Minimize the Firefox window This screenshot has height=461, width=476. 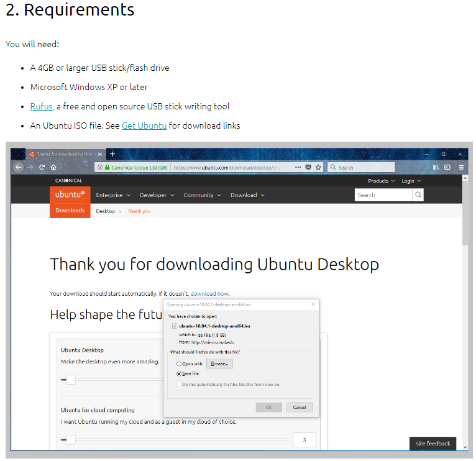(x=427, y=154)
